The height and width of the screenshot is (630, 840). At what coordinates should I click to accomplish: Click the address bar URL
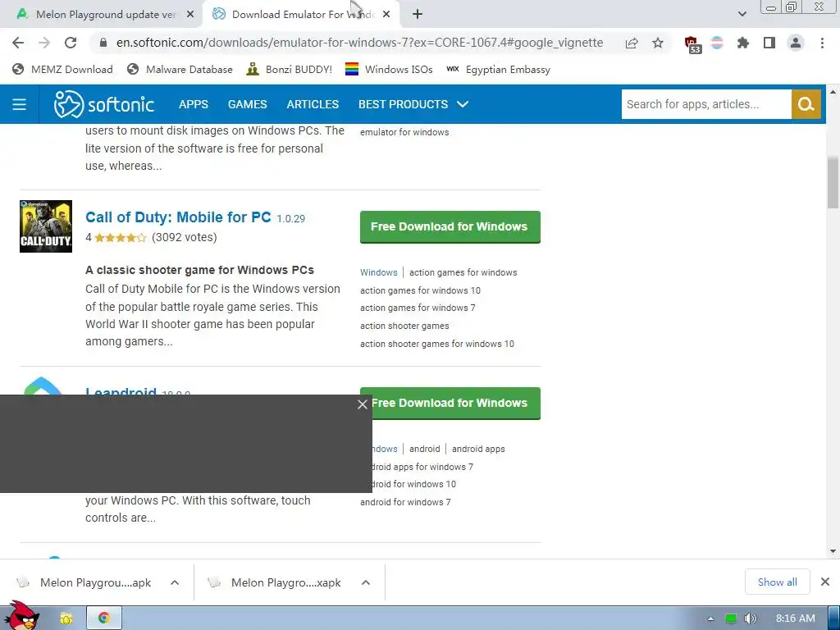359,43
